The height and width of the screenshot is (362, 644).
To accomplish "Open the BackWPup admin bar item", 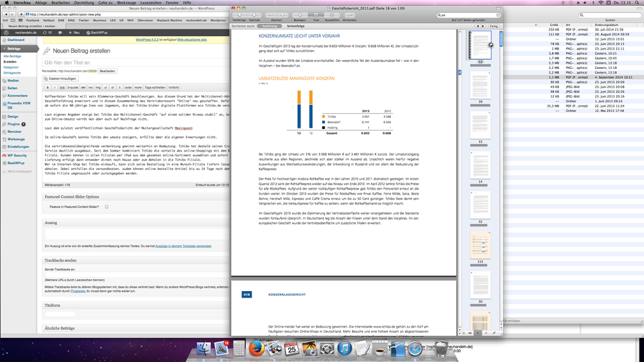I will pos(97,33).
